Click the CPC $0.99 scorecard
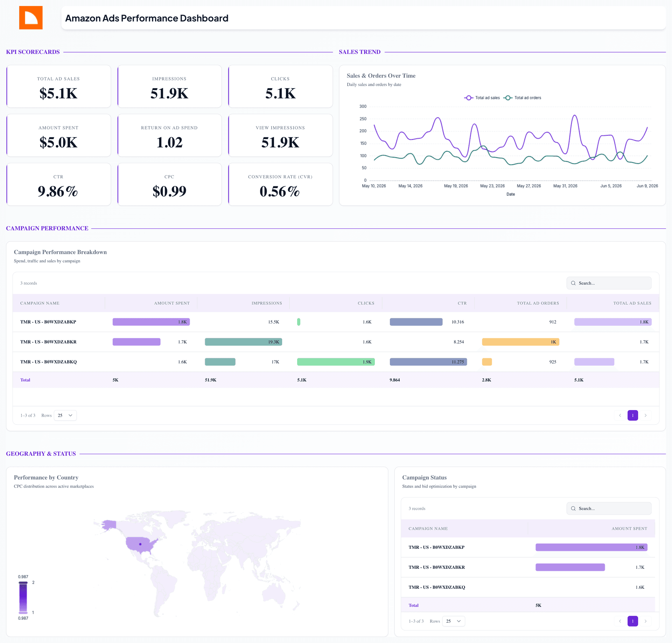This screenshot has height=643, width=672. pos(169,185)
